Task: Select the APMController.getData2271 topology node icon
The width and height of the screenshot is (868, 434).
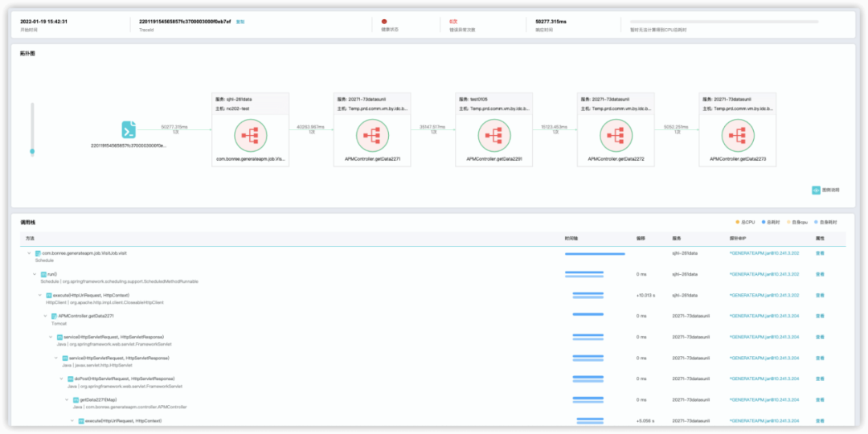Action: [372, 133]
